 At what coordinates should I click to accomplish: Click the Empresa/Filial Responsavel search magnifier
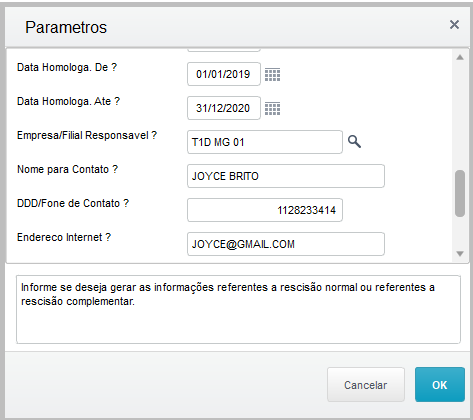354,142
